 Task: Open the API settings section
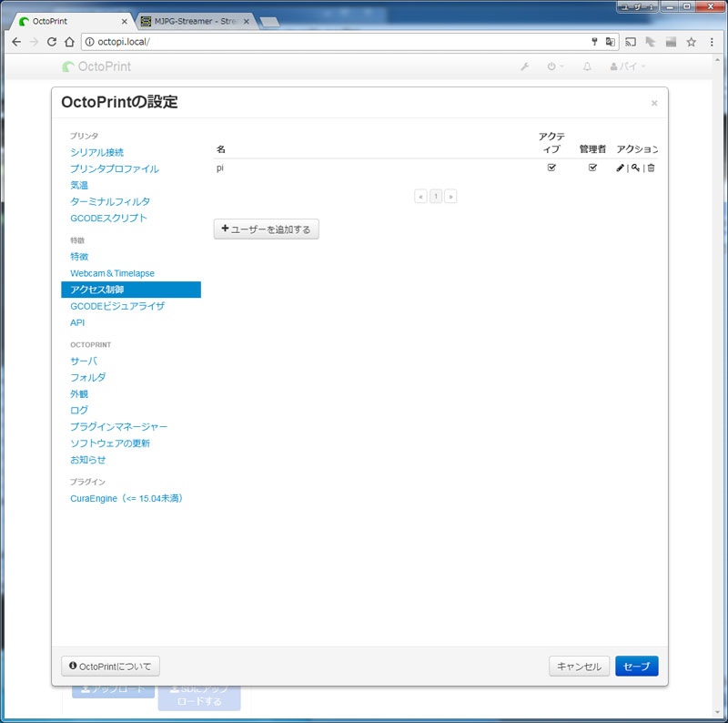coord(77,322)
